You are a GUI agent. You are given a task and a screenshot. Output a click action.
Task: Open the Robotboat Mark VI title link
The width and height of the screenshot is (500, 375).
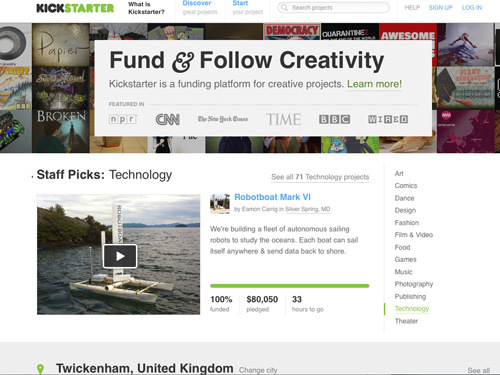[x=272, y=197]
